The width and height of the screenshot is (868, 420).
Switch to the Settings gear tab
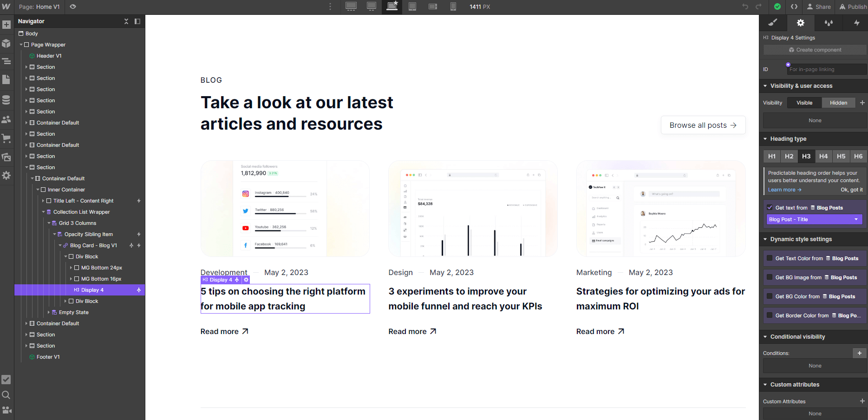point(800,22)
